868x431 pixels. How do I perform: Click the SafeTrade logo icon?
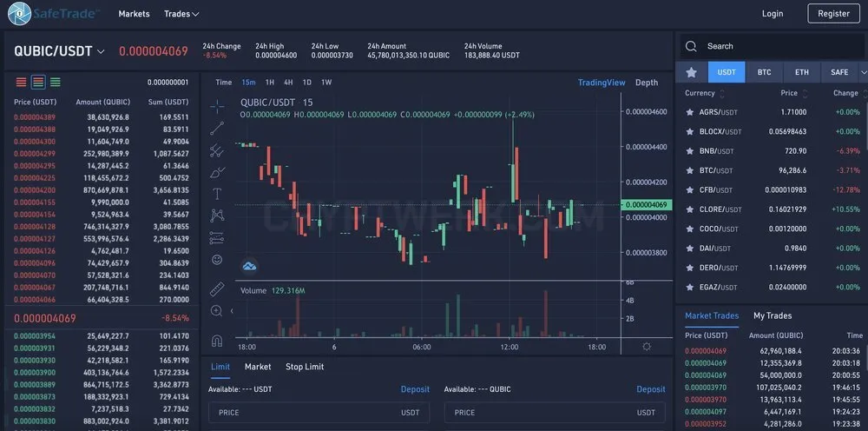(x=19, y=13)
